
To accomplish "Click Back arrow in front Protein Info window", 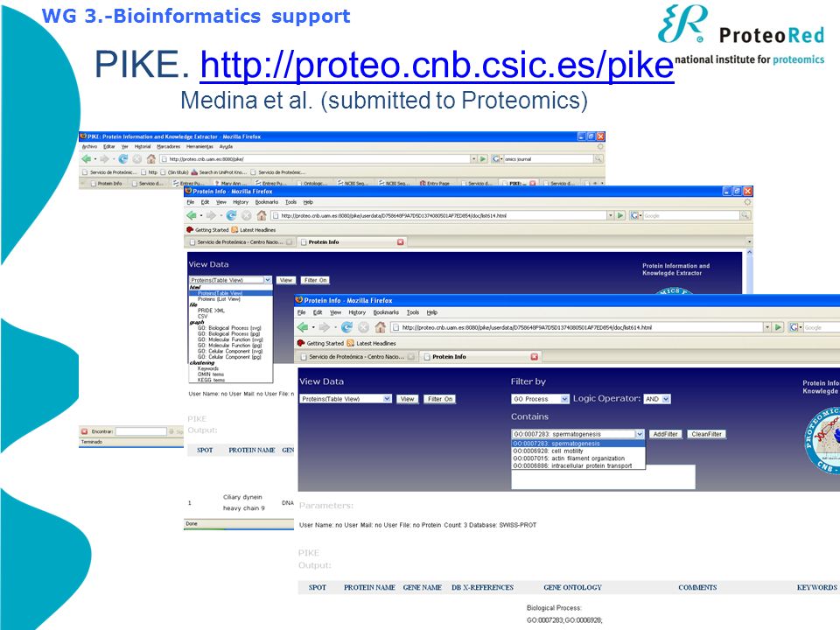I will 303,326.
